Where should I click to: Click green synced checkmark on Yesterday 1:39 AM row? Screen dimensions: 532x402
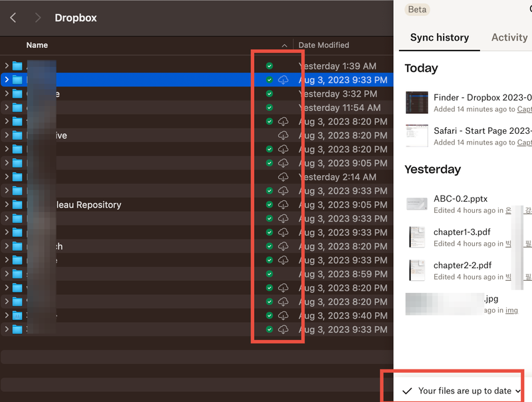(269, 66)
